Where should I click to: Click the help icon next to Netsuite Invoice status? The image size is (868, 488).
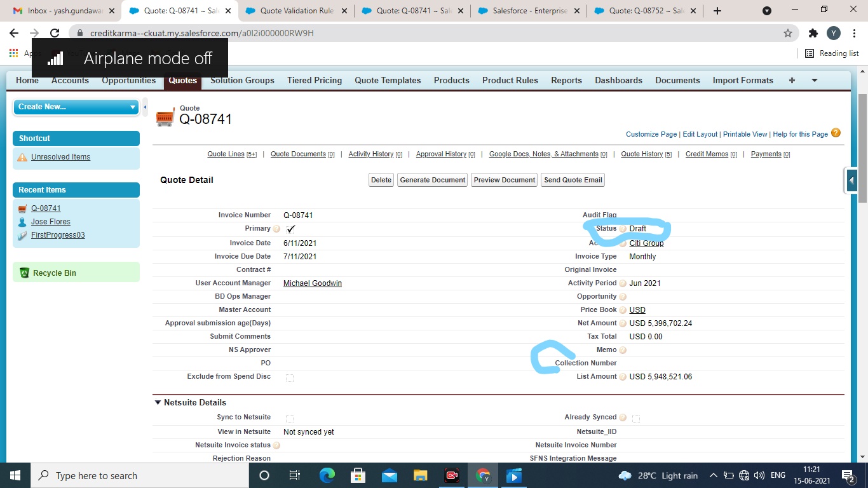276,445
